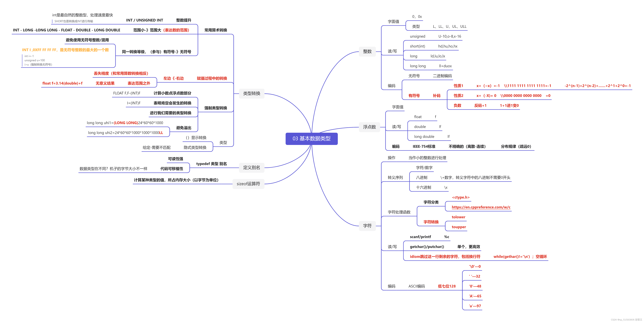Select the 整数 branch node
This screenshot has height=322, width=644.
coord(367,52)
